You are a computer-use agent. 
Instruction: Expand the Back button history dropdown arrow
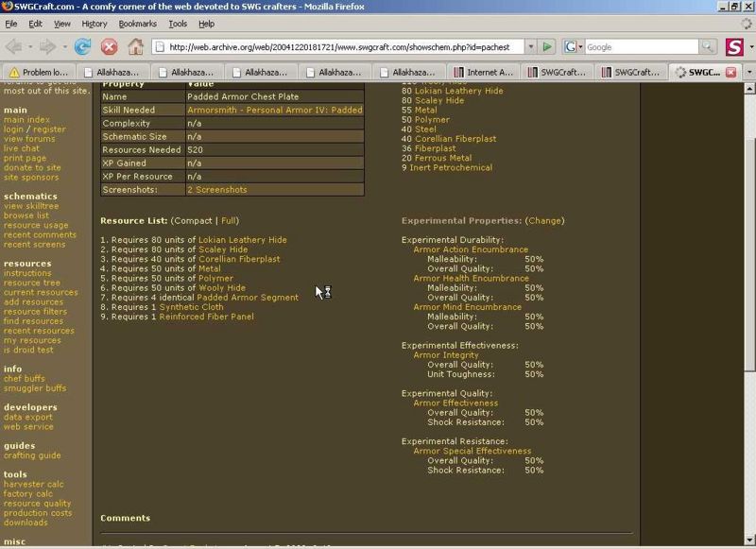[32, 46]
